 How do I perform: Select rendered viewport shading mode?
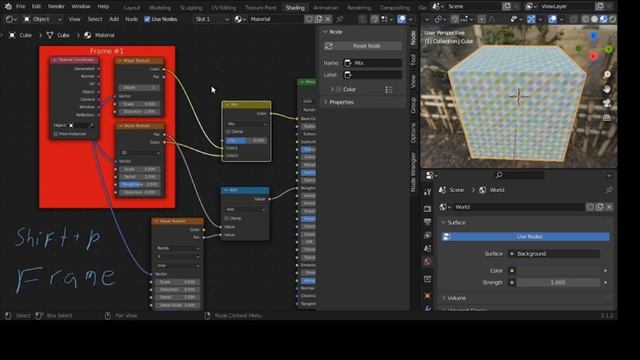(x=612, y=19)
